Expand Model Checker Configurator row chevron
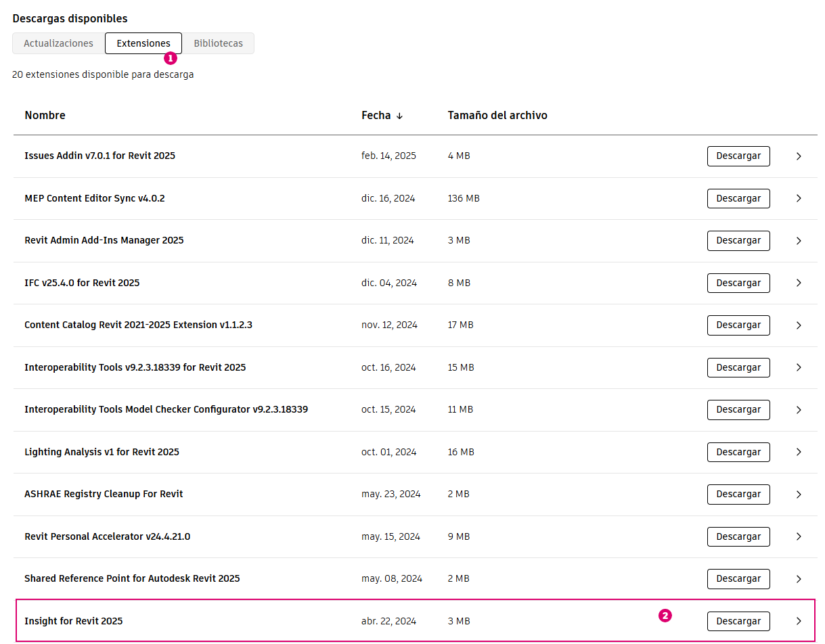The image size is (825, 644). click(799, 410)
